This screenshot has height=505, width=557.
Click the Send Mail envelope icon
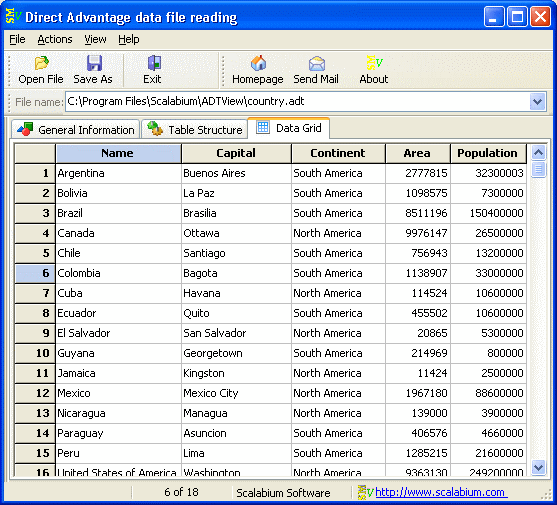317,63
